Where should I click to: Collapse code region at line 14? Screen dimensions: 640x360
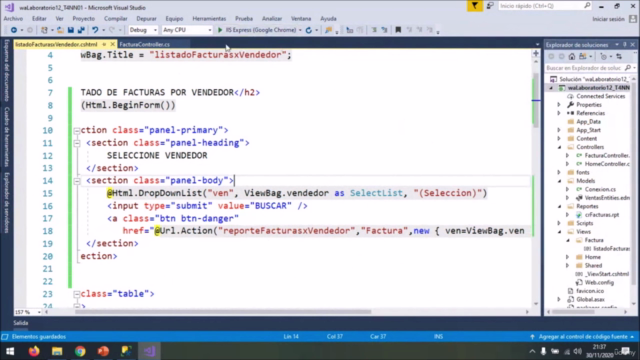(x=77, y=181)
